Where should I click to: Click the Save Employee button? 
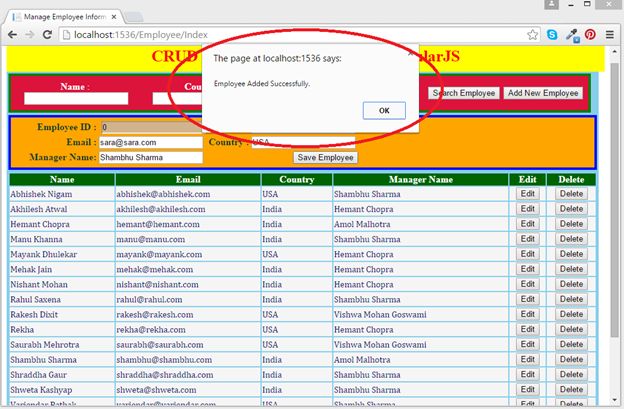[326, 158]
